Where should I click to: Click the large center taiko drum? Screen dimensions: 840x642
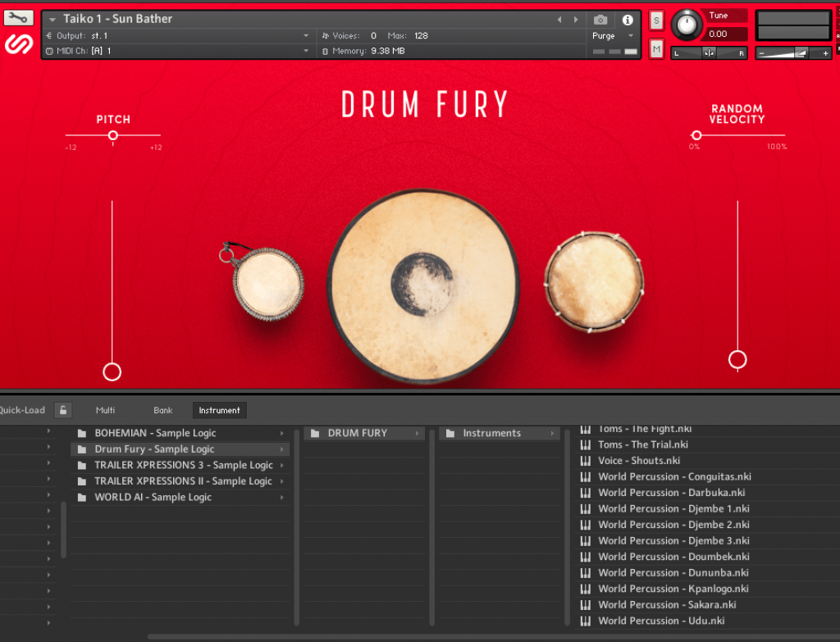[422, 285]
